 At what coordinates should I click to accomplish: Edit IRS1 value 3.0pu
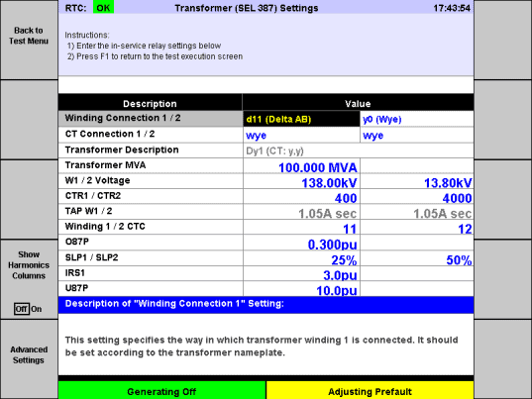pyautogui.click(x=301, y=273)
